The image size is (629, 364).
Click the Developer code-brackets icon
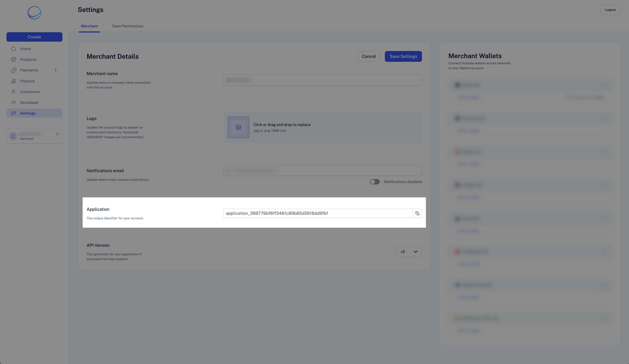click(13, 102)
